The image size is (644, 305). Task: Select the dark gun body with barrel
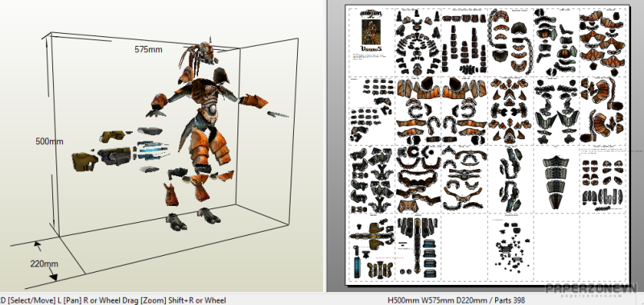(114, 156)
